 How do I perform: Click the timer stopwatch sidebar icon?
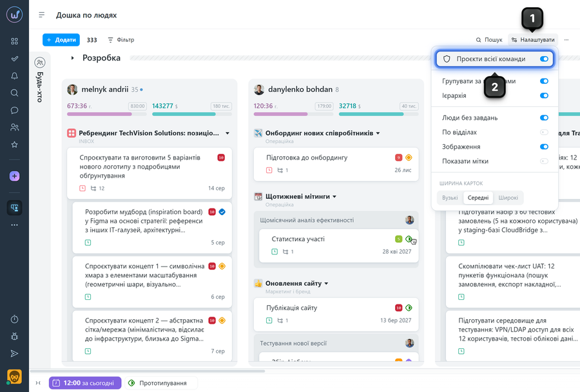[14, 319]
